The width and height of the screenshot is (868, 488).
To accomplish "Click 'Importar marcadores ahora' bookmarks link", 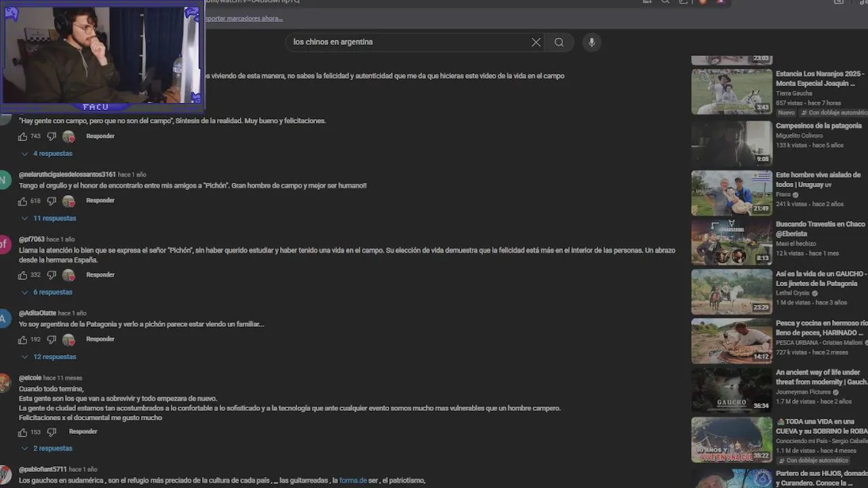I will (243, 18).
